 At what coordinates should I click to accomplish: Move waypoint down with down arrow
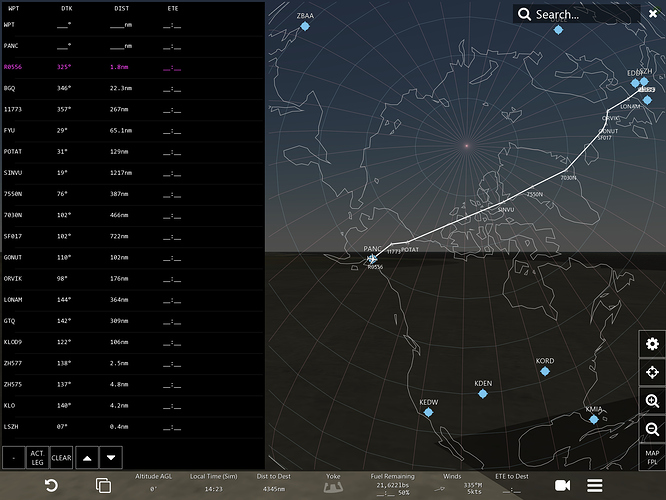pos(111,458)
